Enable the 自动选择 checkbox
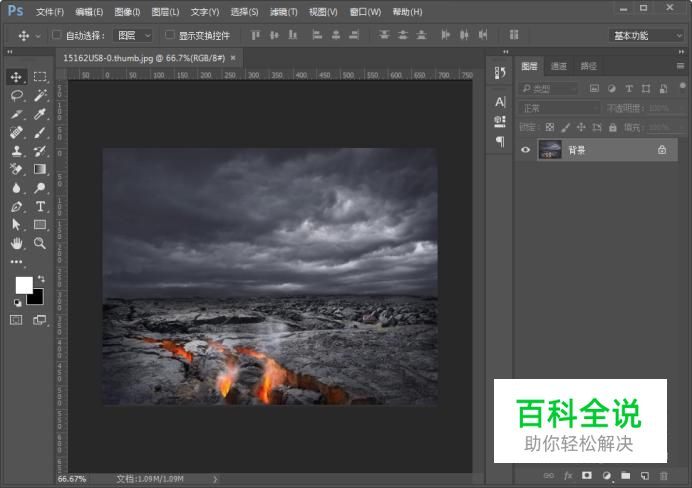The width and height of the screenshot is (692, 488). 57,35
